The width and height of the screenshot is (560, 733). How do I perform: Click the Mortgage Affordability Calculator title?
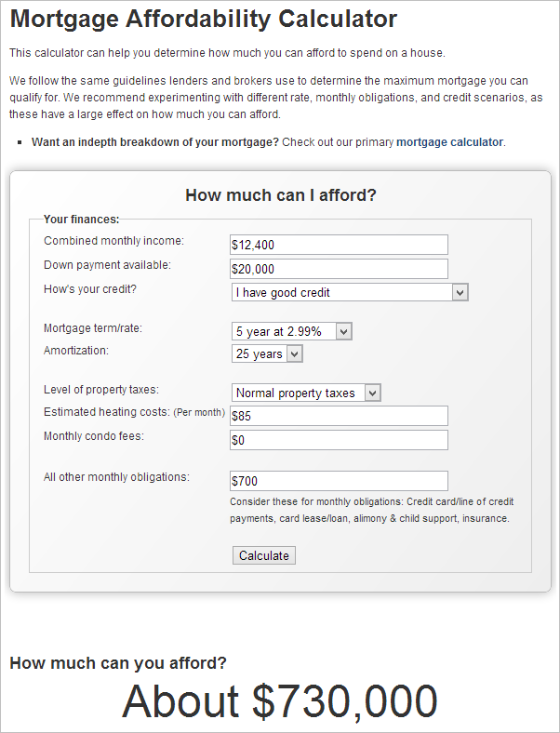[204, 20]
